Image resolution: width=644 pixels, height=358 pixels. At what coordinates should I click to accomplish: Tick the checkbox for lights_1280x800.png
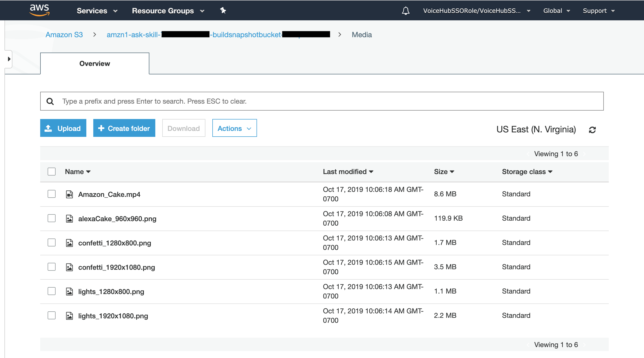coord(52,291)
